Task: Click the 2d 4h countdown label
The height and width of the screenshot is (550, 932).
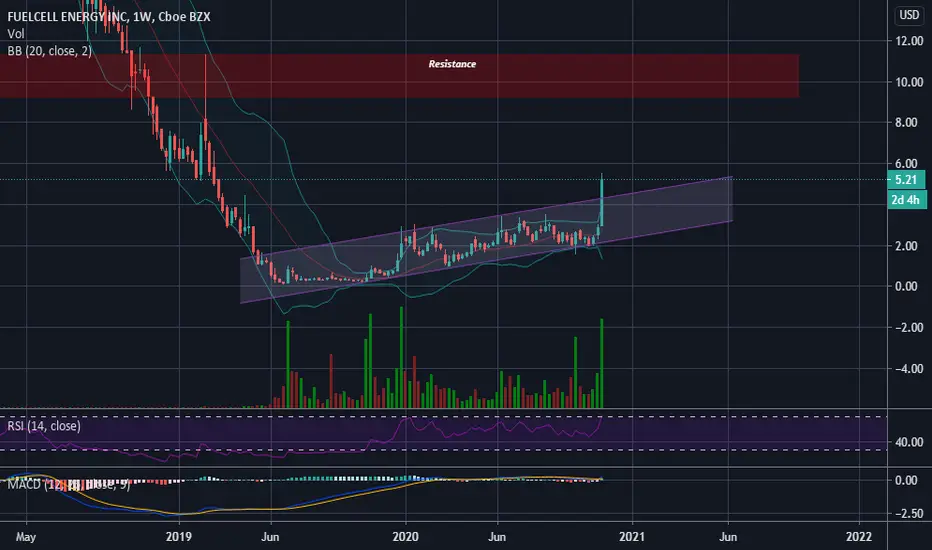Action: [906, 200]
